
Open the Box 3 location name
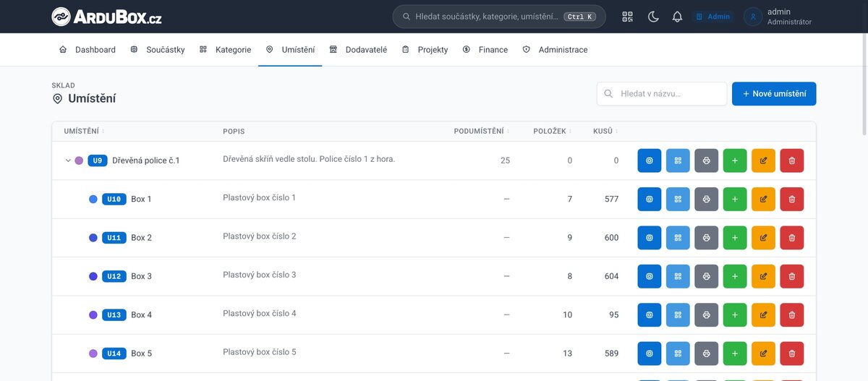coord(141,276)
